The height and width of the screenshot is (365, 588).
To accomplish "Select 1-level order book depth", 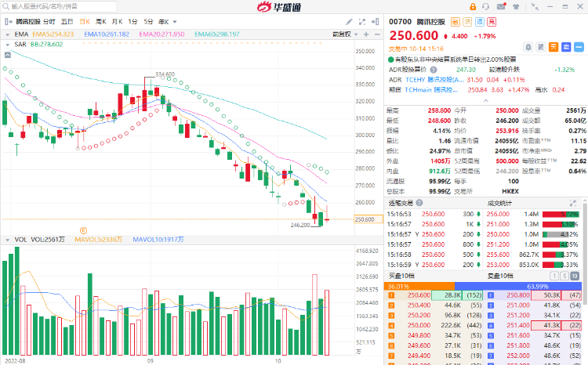I will coord(554,276).
